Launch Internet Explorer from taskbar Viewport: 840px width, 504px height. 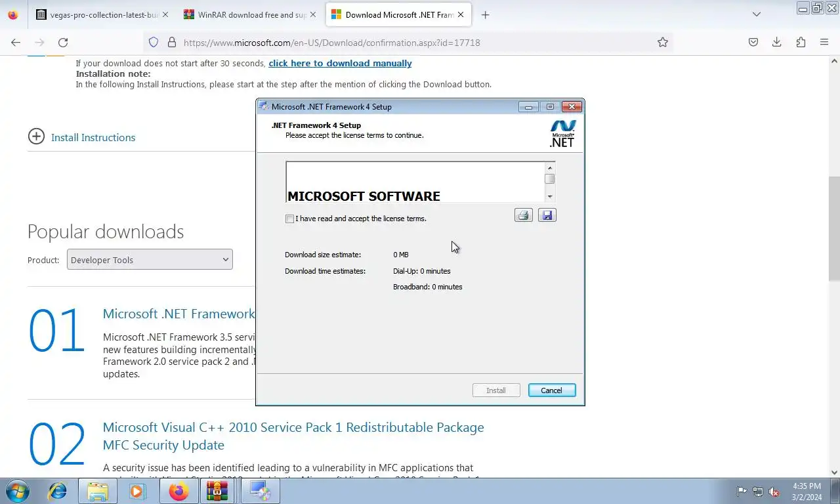[x=58, y=491]
